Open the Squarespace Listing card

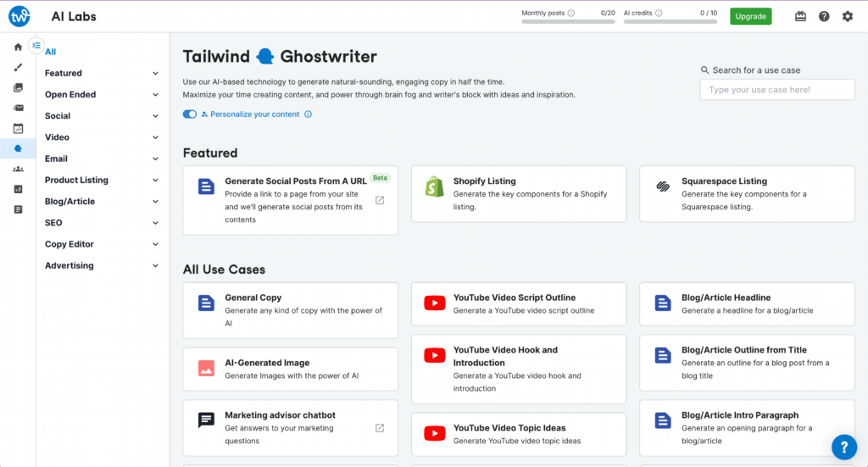click(747, 193)
